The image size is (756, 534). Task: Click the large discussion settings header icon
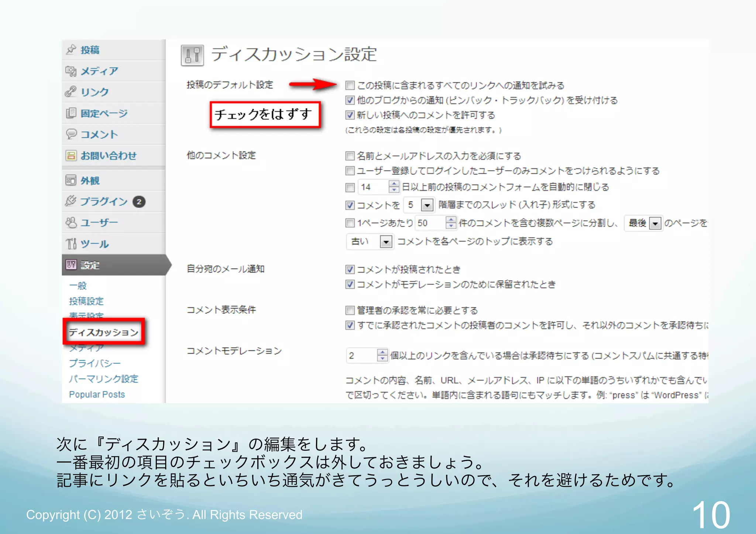192,55
